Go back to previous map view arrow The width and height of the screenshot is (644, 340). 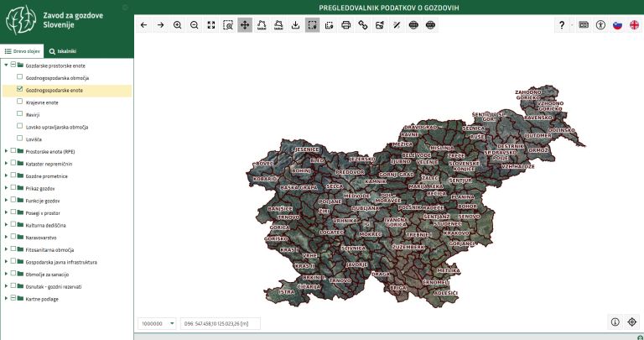143,25
